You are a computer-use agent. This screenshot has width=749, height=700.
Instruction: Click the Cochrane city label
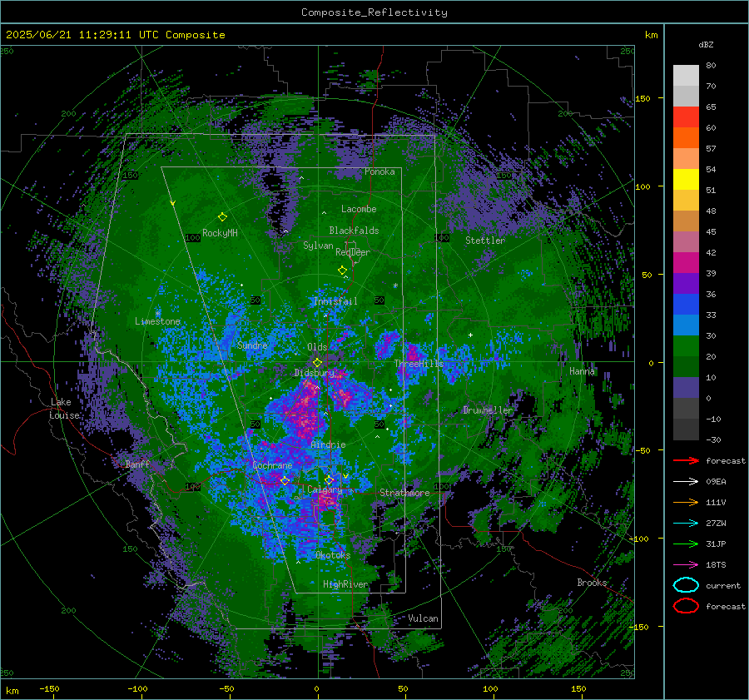click(272, 465)
